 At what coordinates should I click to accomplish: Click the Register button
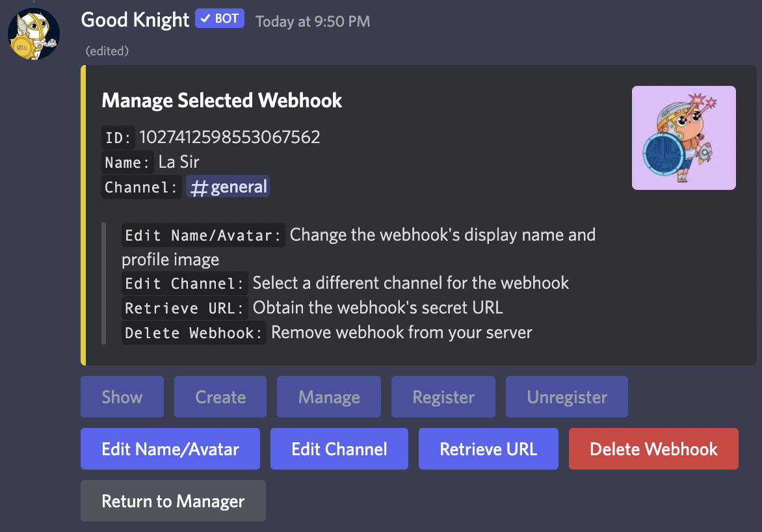coord(443,397)
